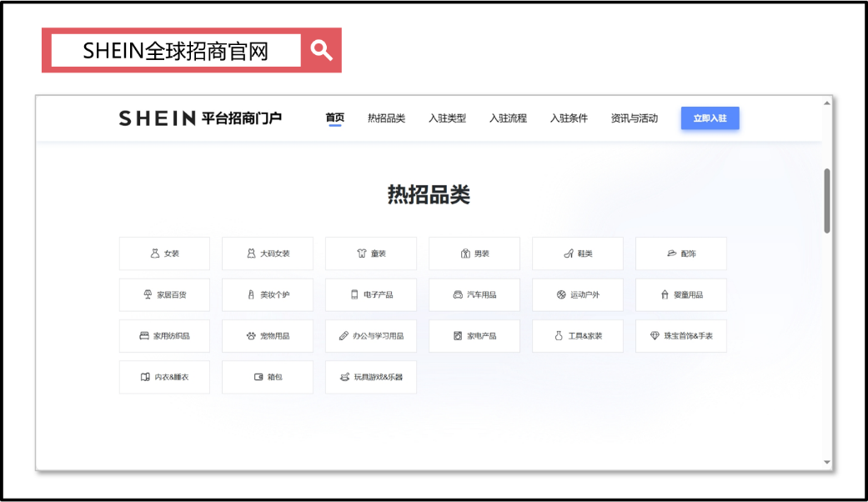Click the 玩具游戏&乐器 category icon
Viewport: 868px width, 502px height.
tap(345, 377)
